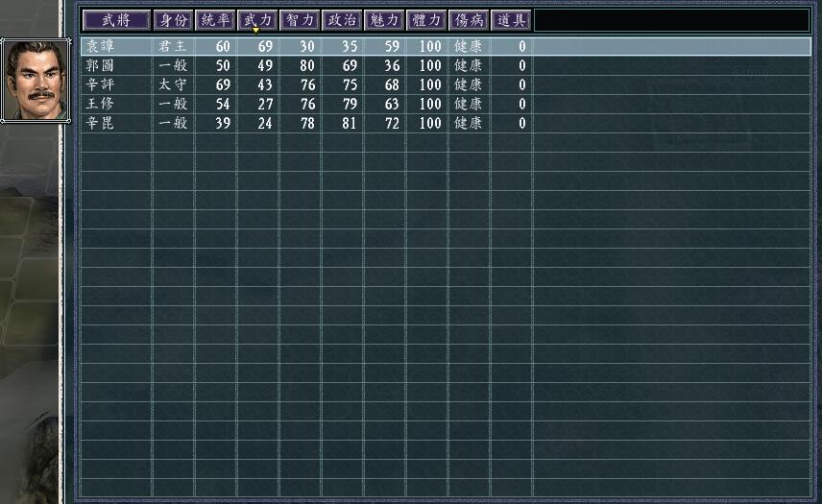Image resolution: width=822 pixels, height=504 pixels.
Task: Click 智力 value 78 of 辛毘
Action: [x=307, y=123]
